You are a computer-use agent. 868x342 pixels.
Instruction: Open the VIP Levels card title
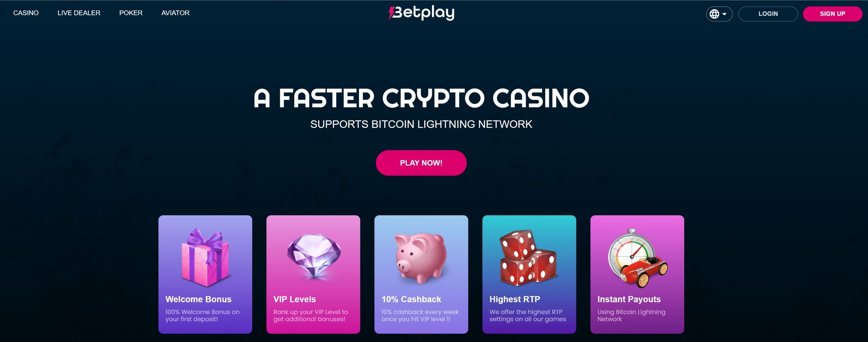[294, 299]
